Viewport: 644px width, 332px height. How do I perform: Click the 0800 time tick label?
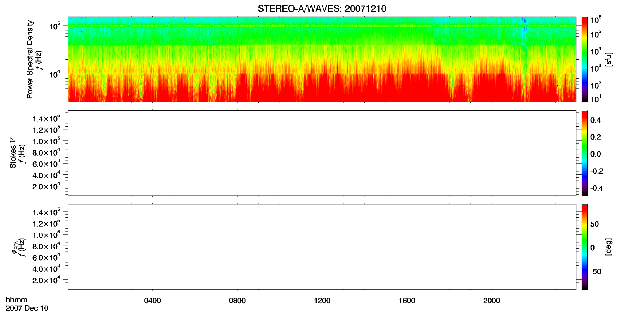tap(237, 301)
